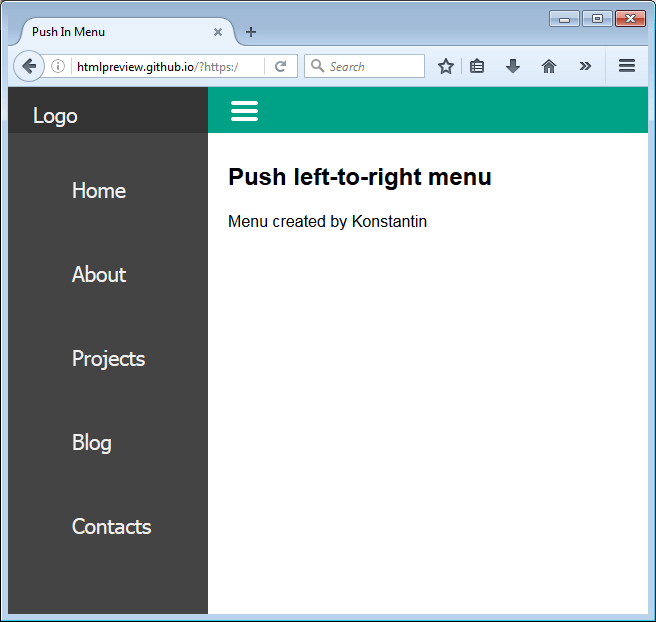Screen dimensions: 656x622
Task: Toggle the white hamburger menu in green bar
Action: (x=244, y=111)
